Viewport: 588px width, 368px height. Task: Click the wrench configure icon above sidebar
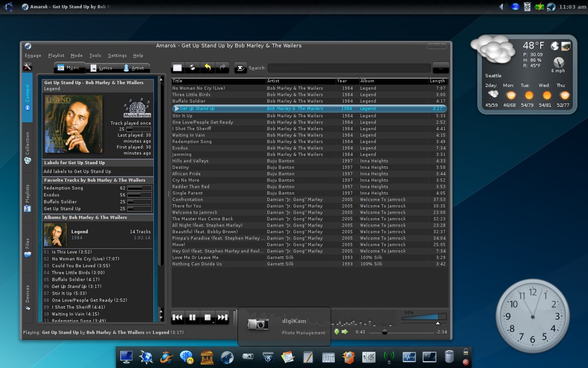(x=27, y=67)
